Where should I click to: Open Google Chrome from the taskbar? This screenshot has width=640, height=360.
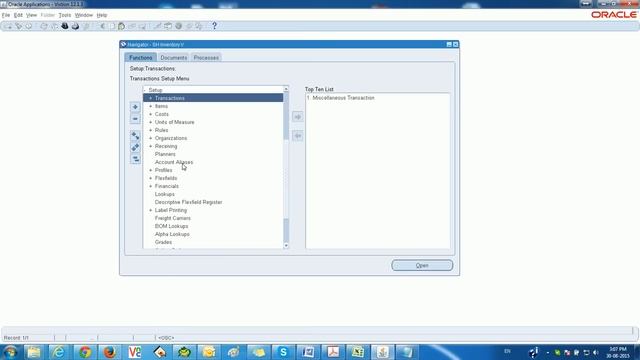(85, 352)
